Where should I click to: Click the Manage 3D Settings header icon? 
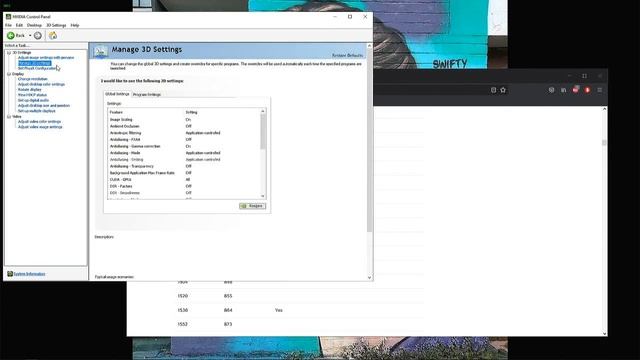(x=100, y=51)
